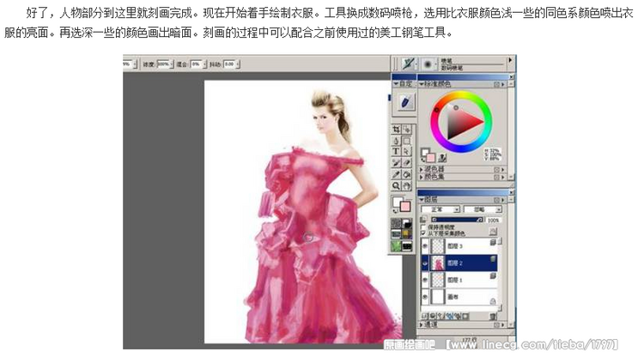Viewport: 644px width, 358px height.
Task: Click additional pink color in color panel
Action: pyautogui.click(x=430, y=158)
